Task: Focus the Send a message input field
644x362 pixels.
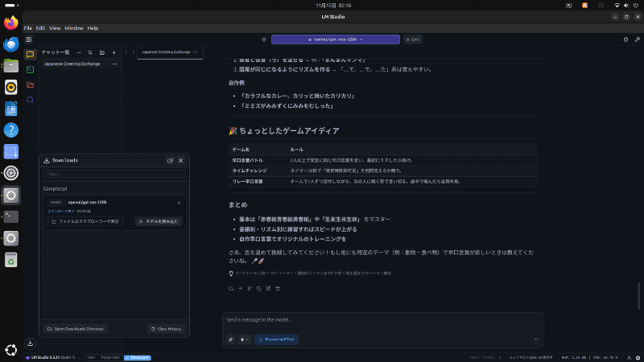Action: point(383,320)
